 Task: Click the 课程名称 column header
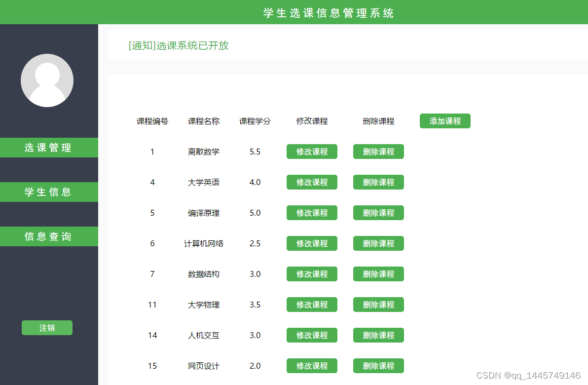[x=204, y=121]
